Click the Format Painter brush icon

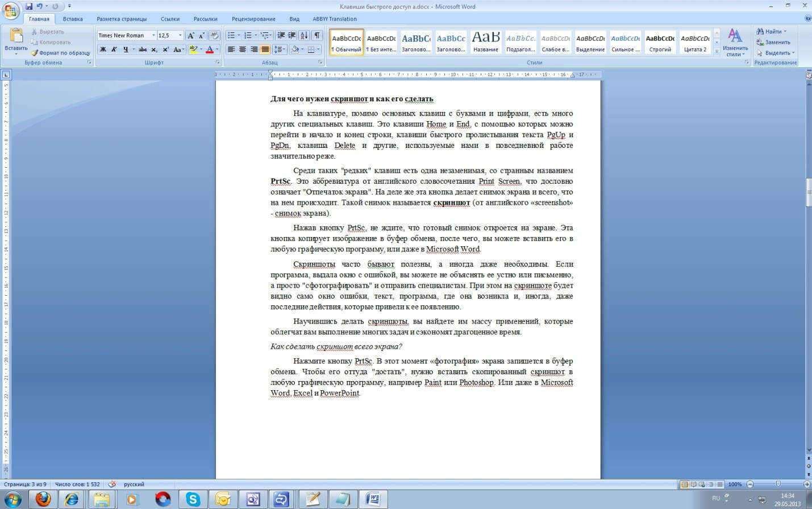[x=35, y=53]
